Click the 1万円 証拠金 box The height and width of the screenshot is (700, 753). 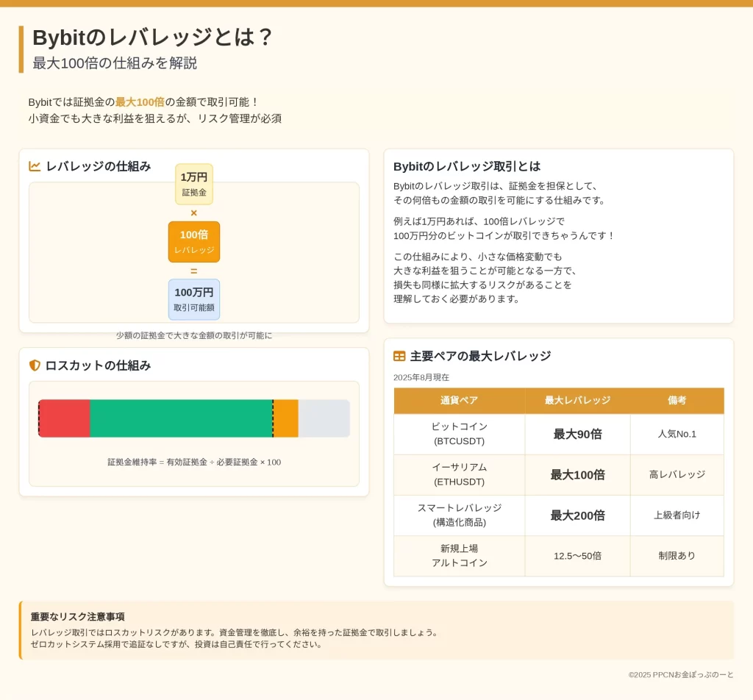click(x=194, y=184)
